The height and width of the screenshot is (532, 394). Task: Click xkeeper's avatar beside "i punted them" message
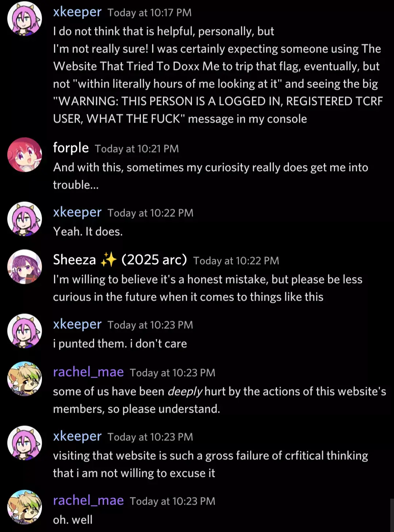(24, 331)
